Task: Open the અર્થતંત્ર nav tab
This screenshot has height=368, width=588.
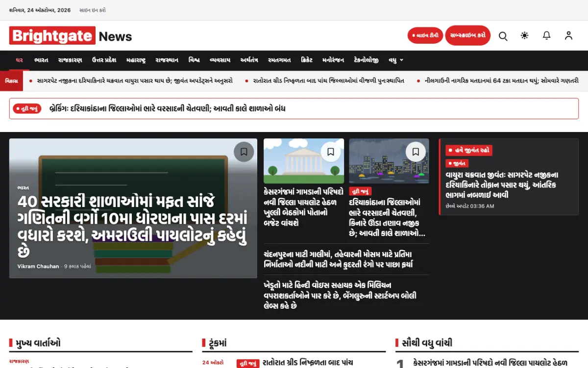Action: pos(249,60)
